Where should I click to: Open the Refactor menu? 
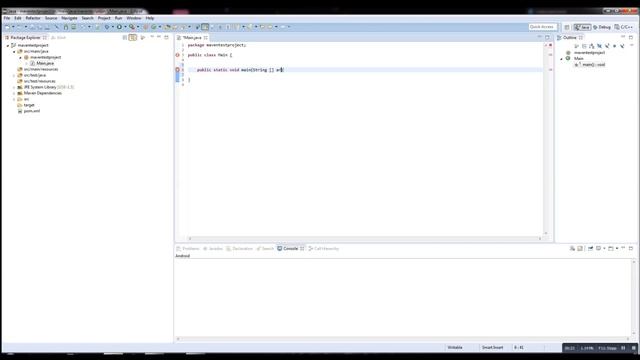coord(33,18)
